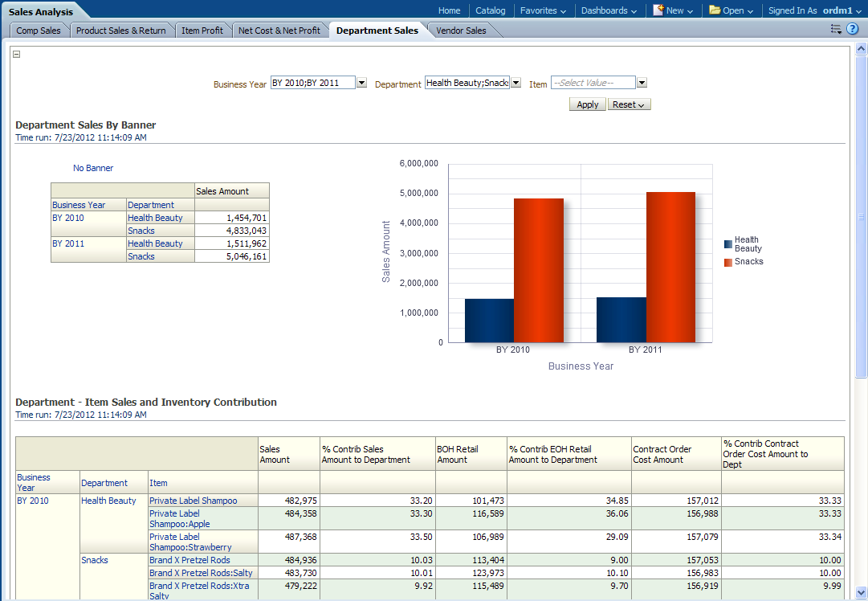This screenshot has height=601, width=868.
Task: Expand the Business Year dropdown arrow
Action: [x=361, y=83]
